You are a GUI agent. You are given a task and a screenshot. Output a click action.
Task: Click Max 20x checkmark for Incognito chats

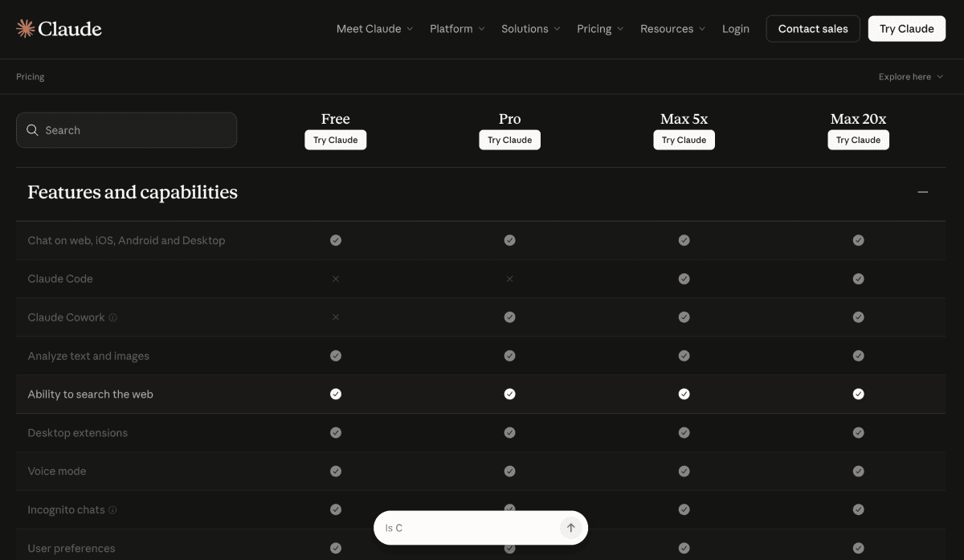coord(858,509)
